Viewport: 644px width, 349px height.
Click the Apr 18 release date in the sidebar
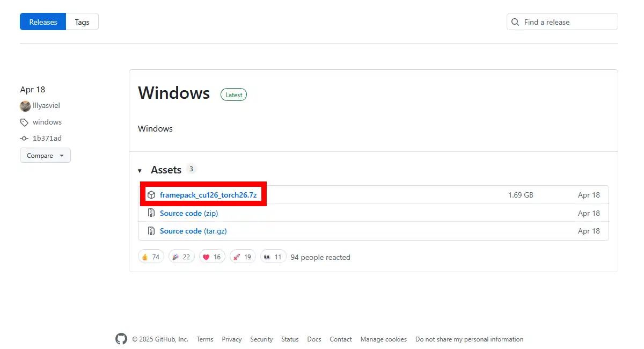pyautogui.click(x=33, y=89)
